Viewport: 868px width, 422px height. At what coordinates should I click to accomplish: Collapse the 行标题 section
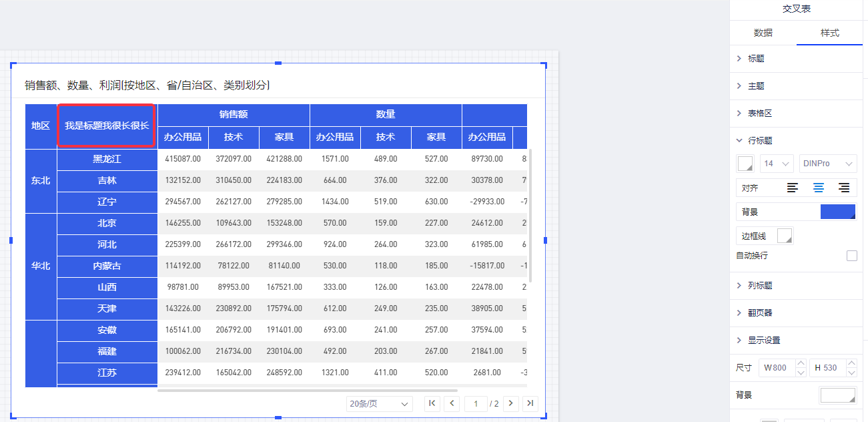point(760,141)
